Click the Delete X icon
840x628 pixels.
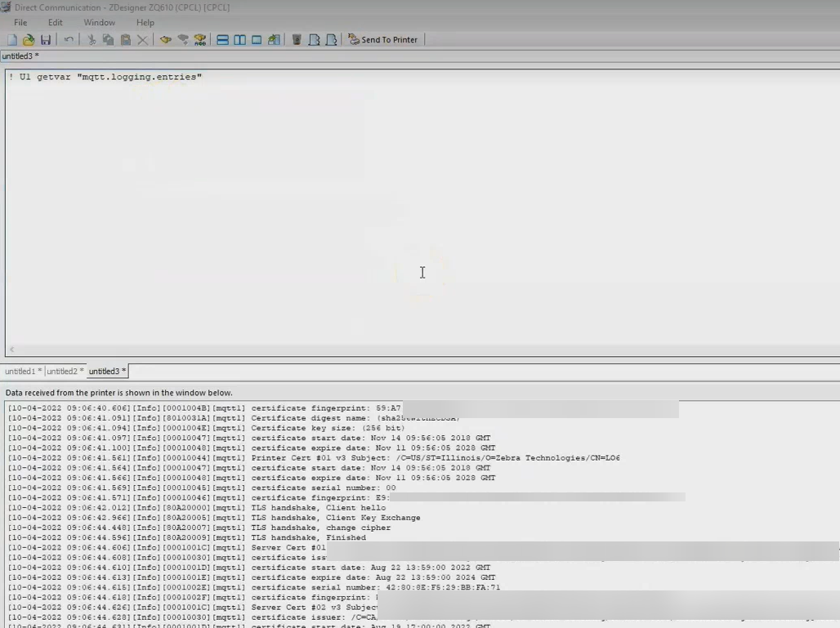143,40
